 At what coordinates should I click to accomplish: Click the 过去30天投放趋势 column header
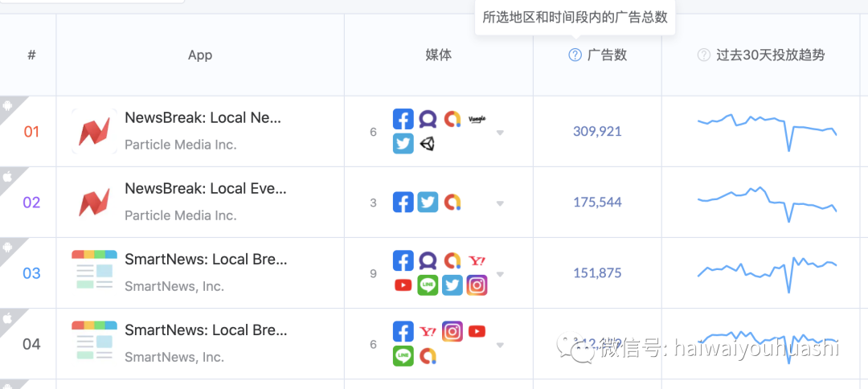770,55
